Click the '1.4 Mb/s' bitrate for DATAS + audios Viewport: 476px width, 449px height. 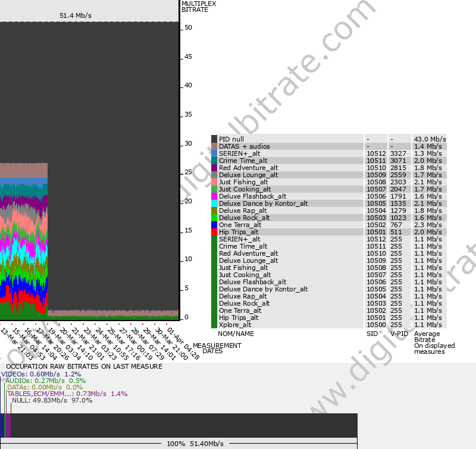coord(428,146)
